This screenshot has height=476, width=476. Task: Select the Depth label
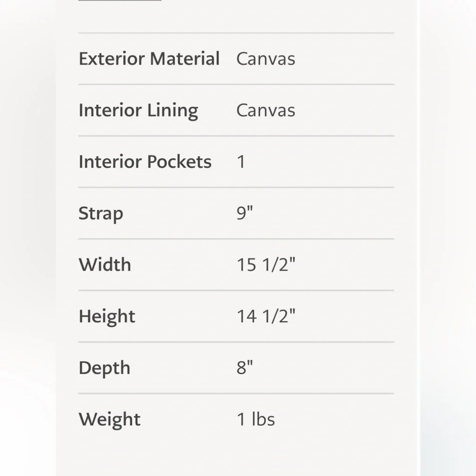click(x=104, y=368)
